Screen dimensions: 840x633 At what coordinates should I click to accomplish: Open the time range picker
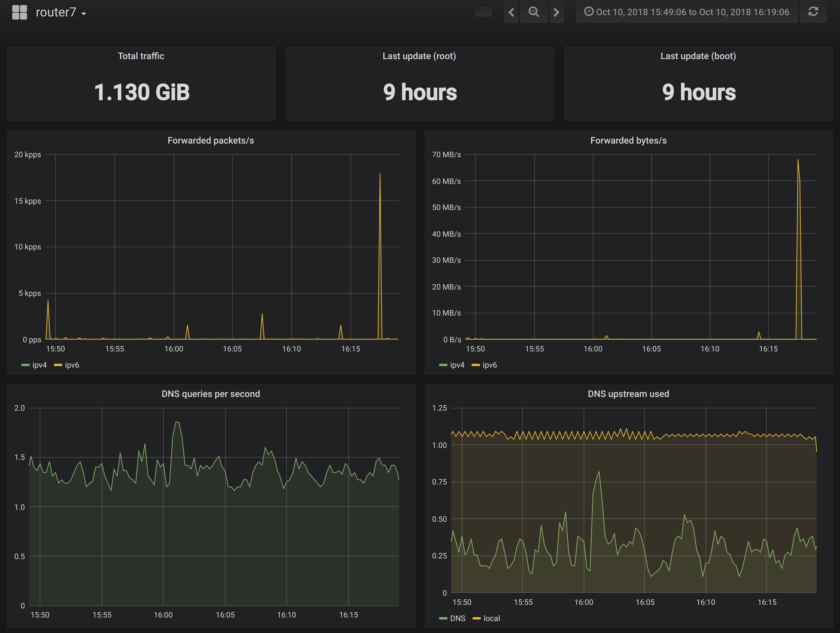686,12
